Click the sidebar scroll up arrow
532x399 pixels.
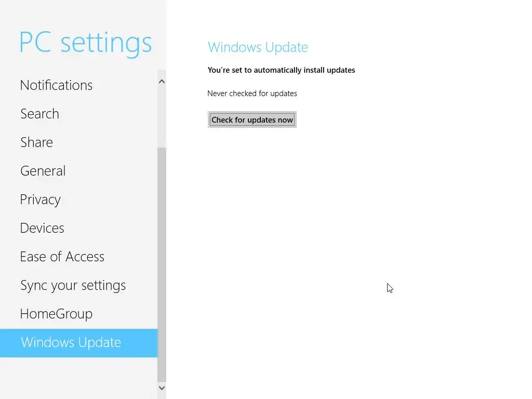pos(162,82)
